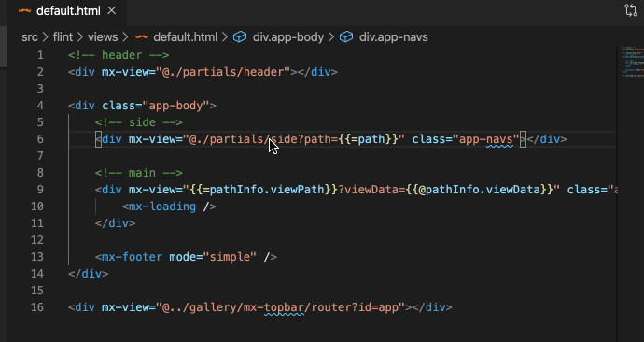Click the 'app-navs' class value on line 6
This screenshot has height=342, width=644.
click(x=486, y=139)
